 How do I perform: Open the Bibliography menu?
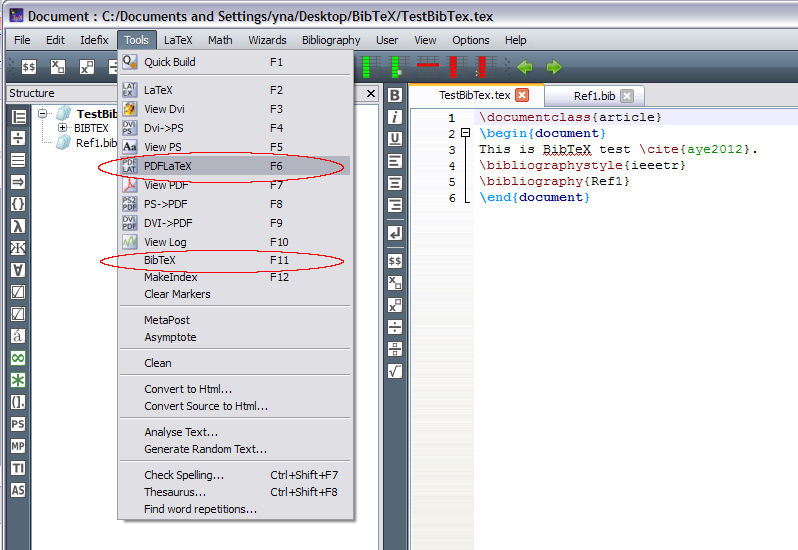pyautogui.click(x=331, y=40)
